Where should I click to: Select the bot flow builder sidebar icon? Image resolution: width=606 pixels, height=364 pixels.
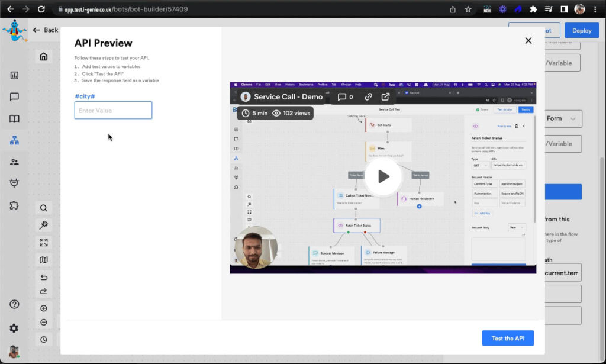(x=14, y=140)
